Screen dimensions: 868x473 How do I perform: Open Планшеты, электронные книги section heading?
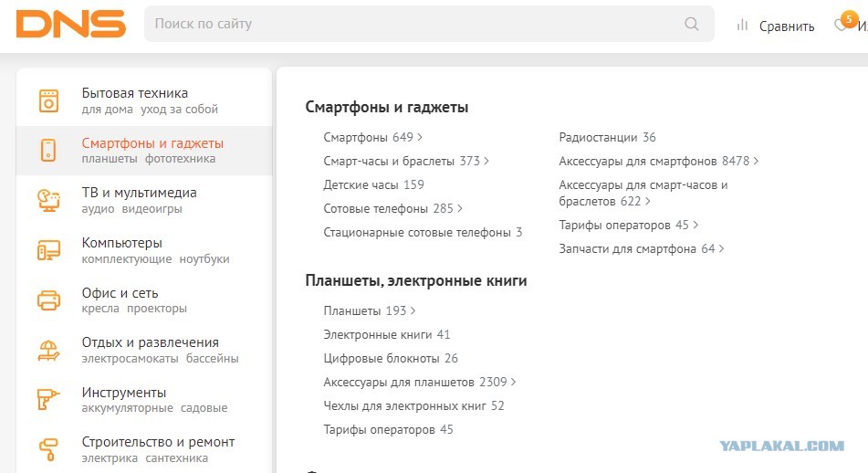(415, 281)
